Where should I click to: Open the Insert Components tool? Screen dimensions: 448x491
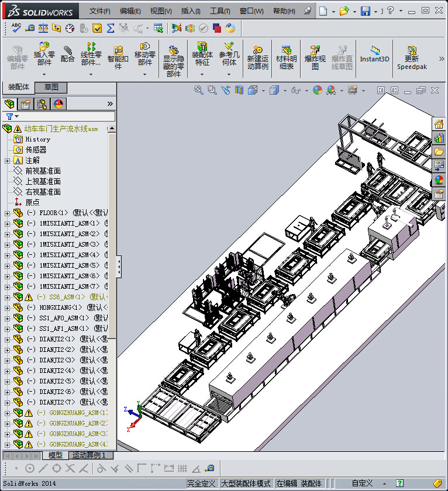click(44, 54)
